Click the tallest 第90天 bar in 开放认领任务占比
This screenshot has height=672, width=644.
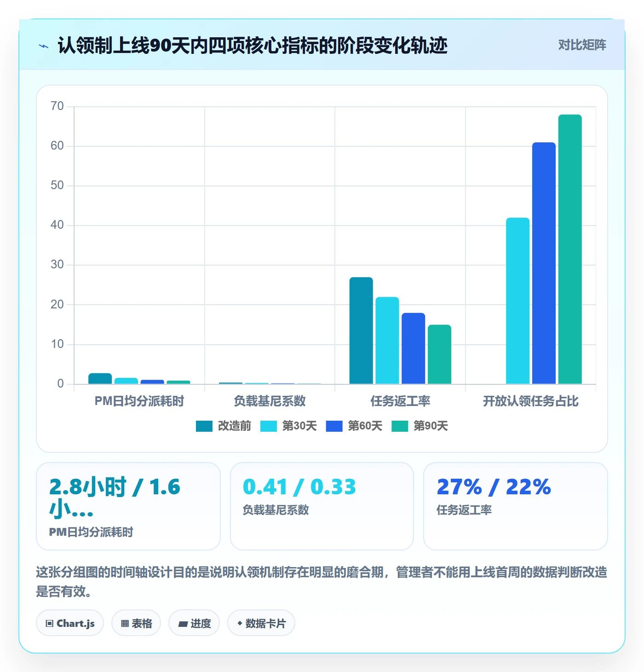click(x=570, y=249)
